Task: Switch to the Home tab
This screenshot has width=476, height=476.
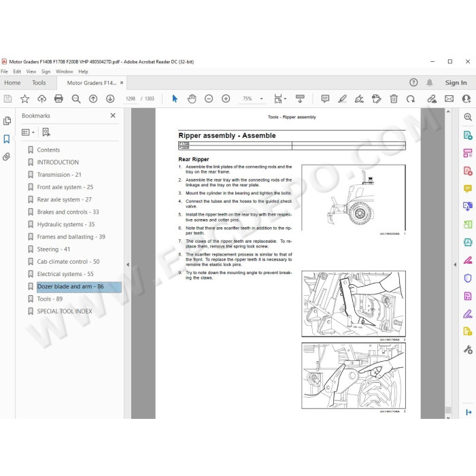Action: click(12, 83)
